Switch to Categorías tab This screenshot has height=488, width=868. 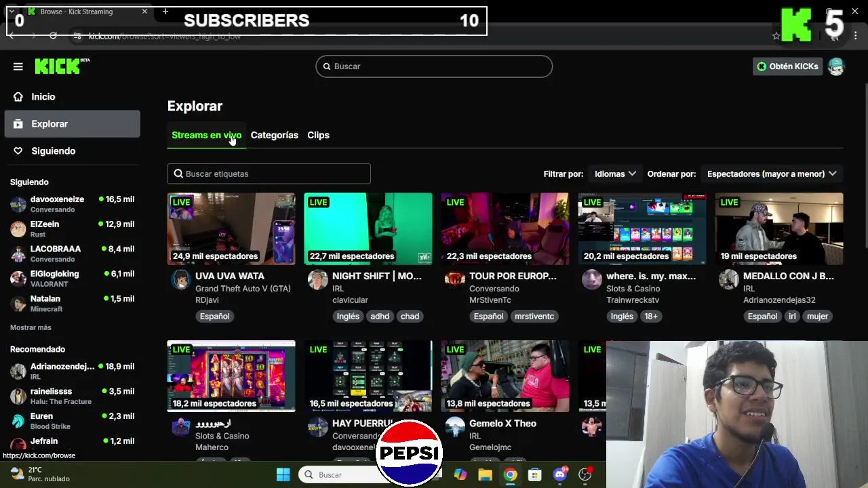(x=274, y=135)
